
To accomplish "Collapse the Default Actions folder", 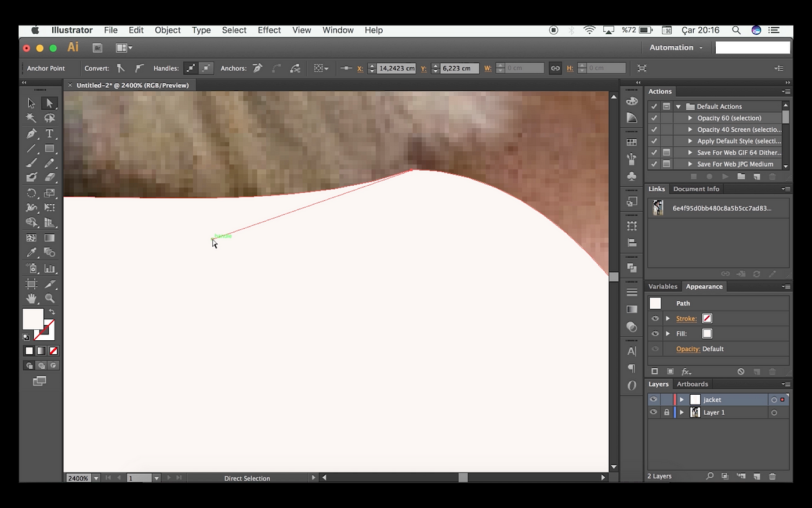I will point(678,107).
